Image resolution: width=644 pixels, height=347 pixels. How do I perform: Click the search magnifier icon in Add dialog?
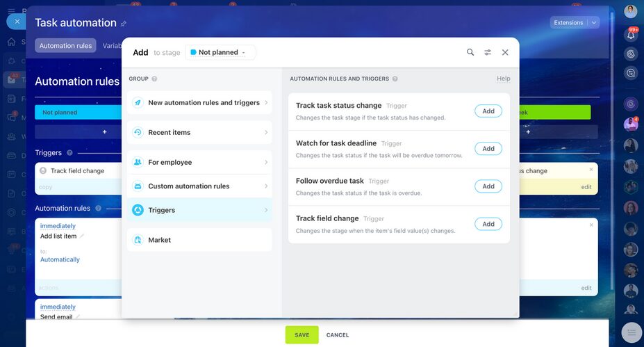pyautogui.click(x=470, y=52)
